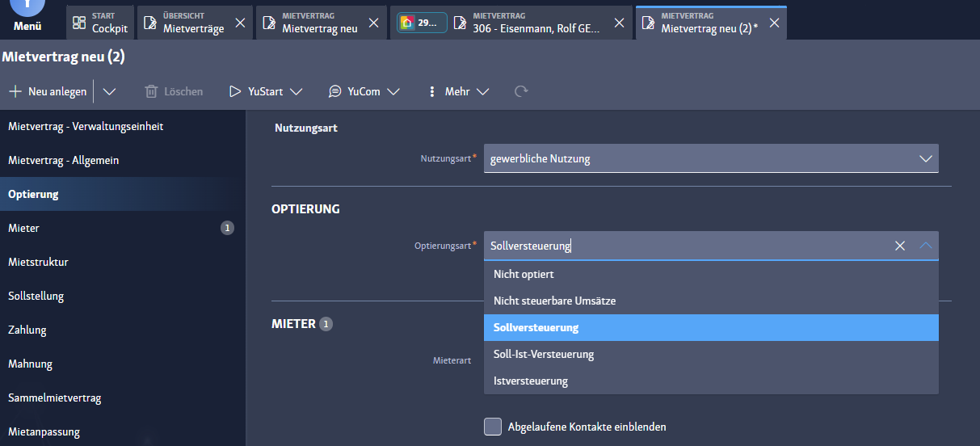Click the YuCom speech bubble icon
This screenshot has height=446, width=980.
coord(334,92)
